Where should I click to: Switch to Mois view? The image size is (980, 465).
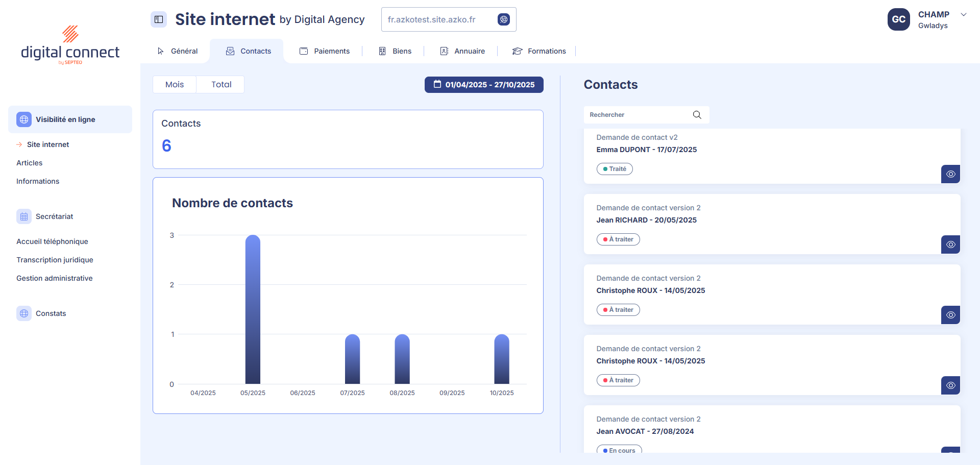[175, 85]
